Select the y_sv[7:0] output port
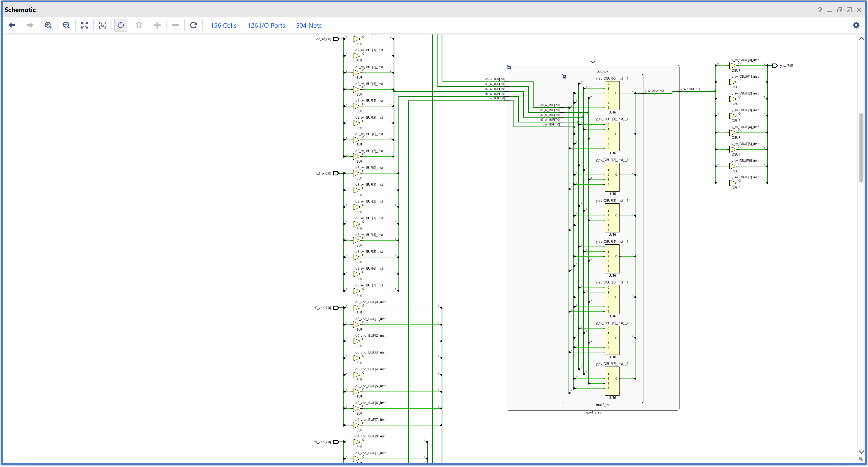 tap(775, 66)
